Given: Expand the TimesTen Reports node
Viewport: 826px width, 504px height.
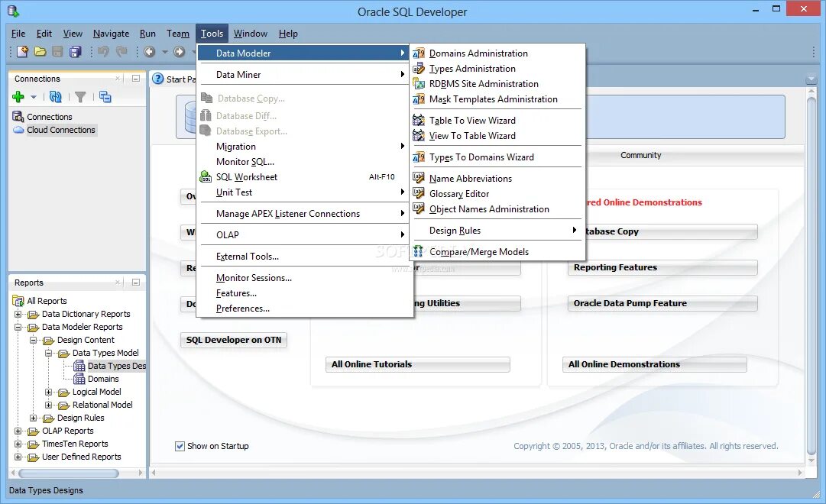Looking at the screenshot, I should 18,444.
